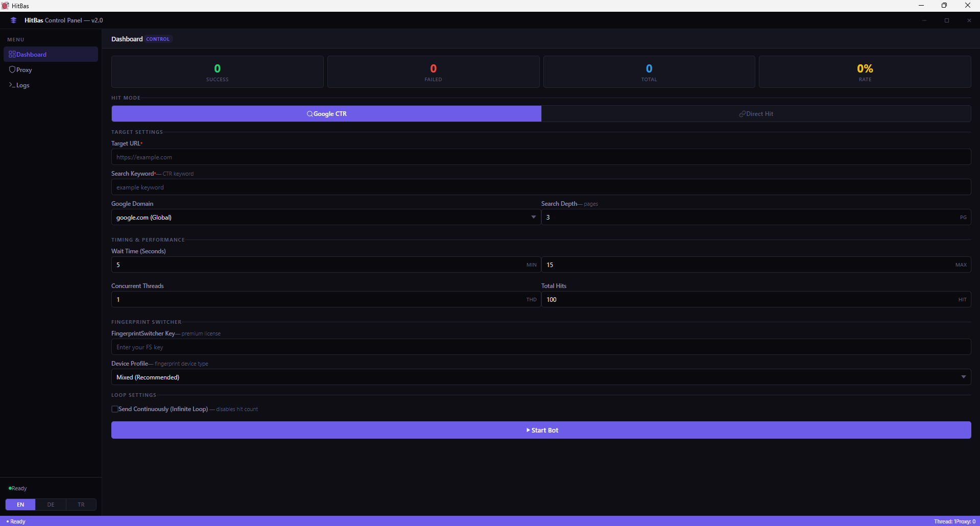Select Google CTR hit mode
Viewport: 980px width, 526px height.
point(326,113)
